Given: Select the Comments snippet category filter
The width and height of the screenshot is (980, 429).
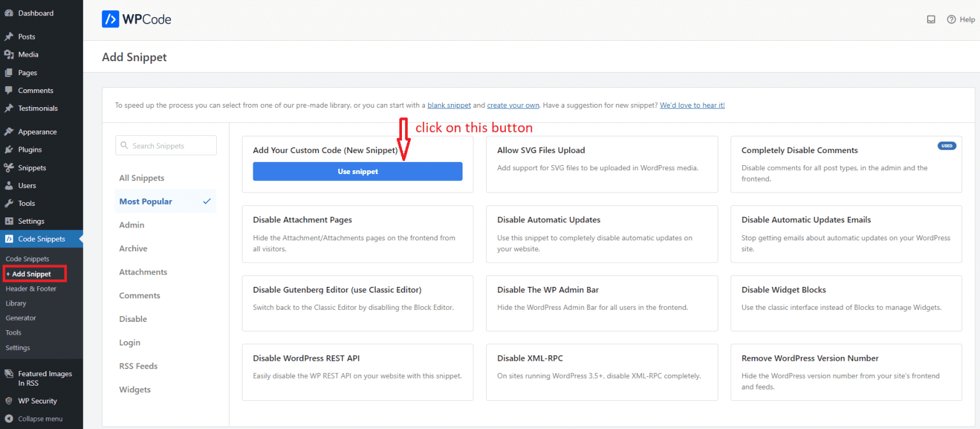Looking at the screenshot, I should [140, 295].
